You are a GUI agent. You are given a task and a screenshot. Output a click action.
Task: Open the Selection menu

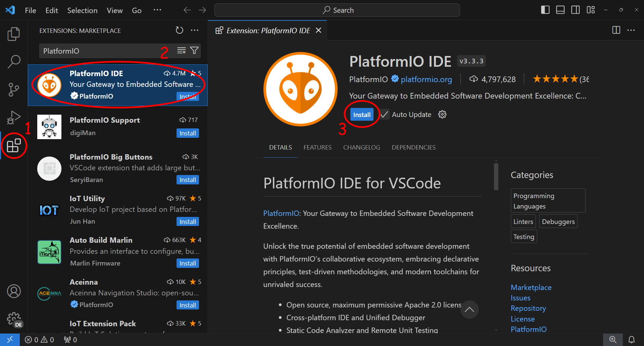point(82,10)
